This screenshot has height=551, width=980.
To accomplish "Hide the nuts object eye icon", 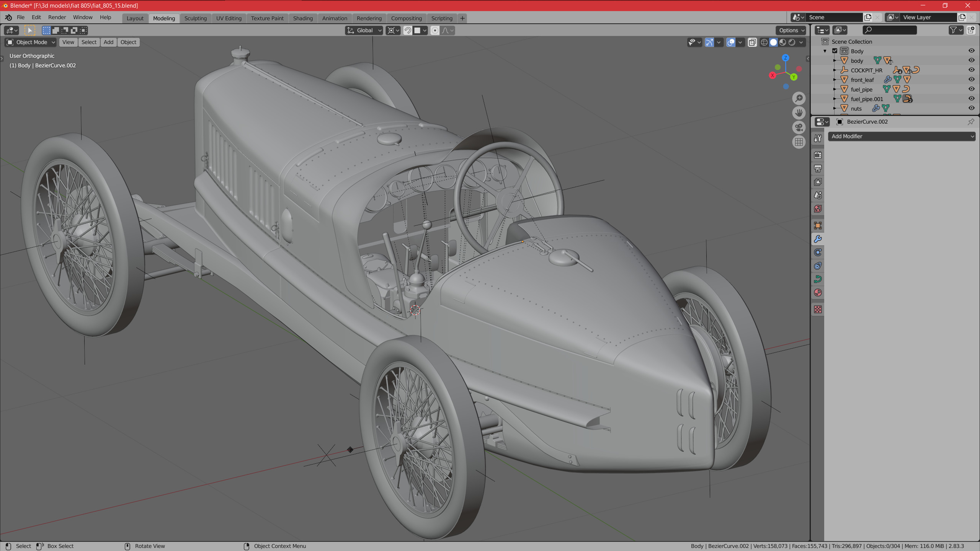I will [971, 108].
